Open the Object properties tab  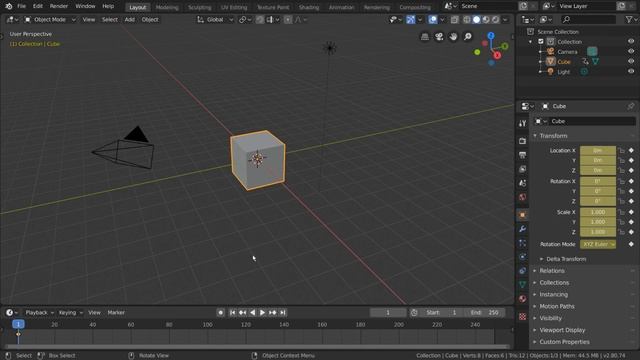(522, 215)
